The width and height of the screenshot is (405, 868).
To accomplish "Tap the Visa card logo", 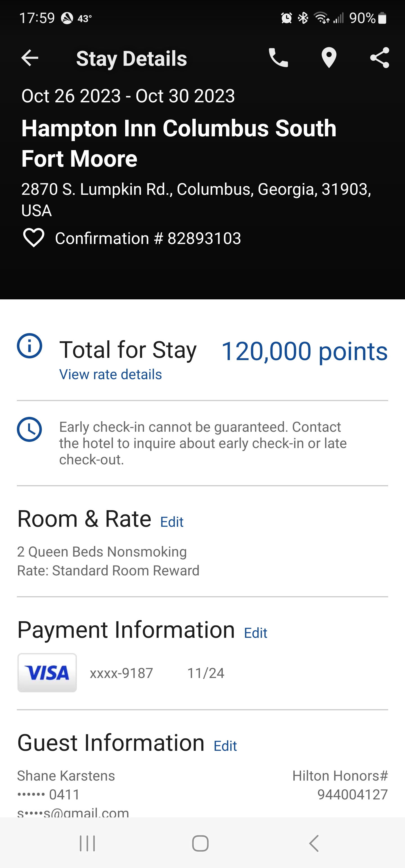I will pos(47,673).
